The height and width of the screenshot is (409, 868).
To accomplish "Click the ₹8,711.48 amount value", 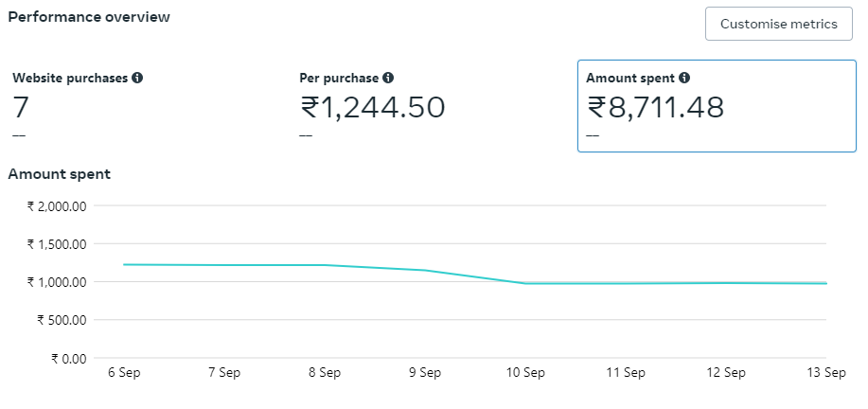I will [x=656, y=108].
